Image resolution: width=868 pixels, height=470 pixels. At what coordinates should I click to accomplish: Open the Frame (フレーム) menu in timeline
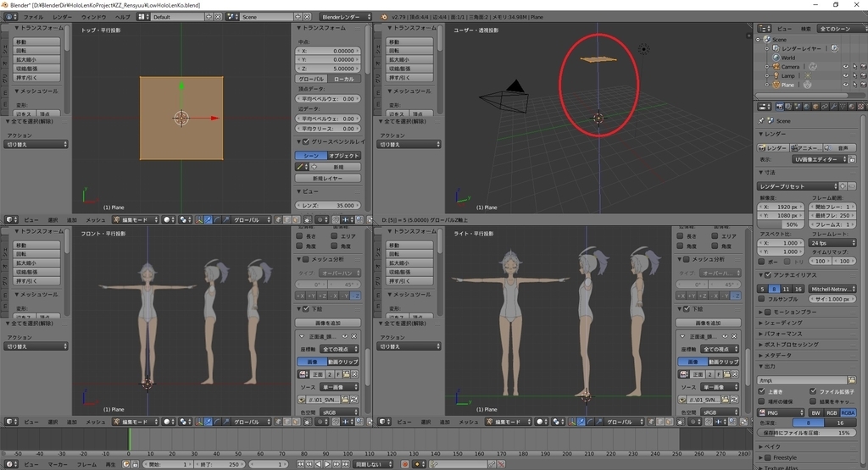pyautogui.click(x=87, y=464)
